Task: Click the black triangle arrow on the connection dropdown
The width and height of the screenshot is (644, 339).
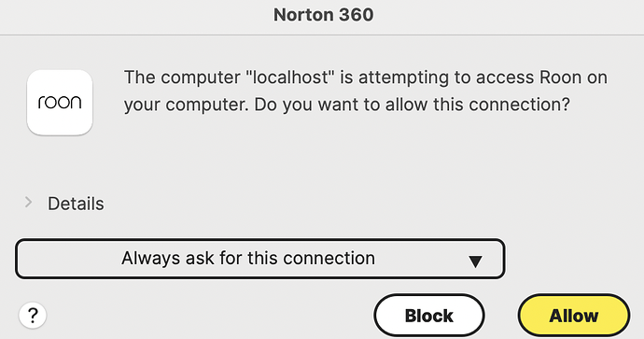Action: [475, 261]
